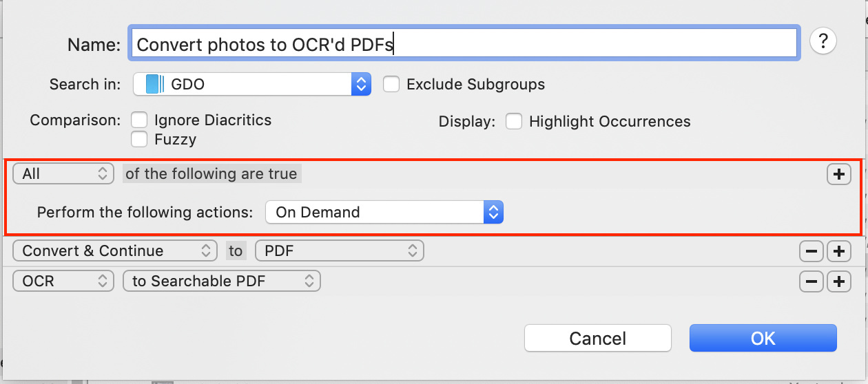
Task: Open the All/Any condition popup
Action: tap(63, 174)
